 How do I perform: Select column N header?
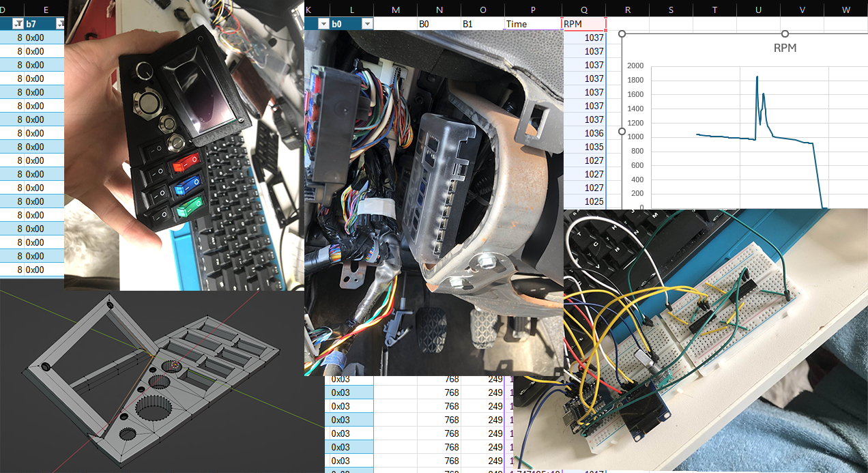439,10
